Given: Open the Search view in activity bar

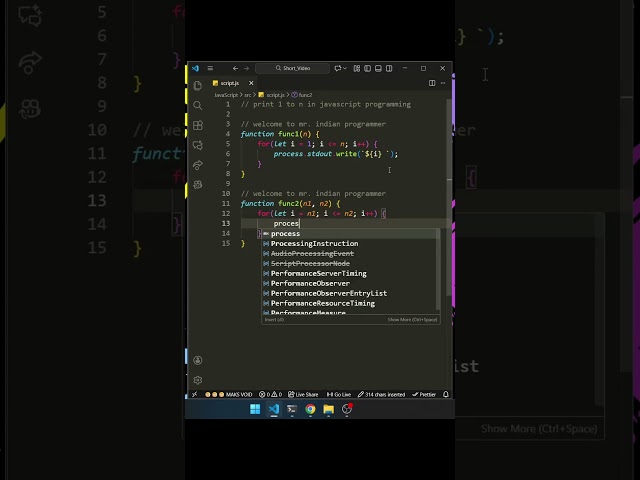Looking at the screenshot, I should pos(198,105).
